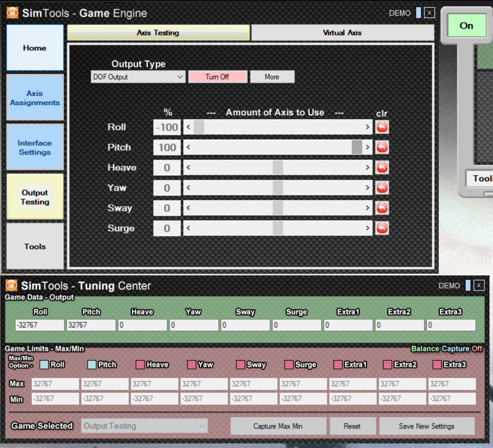Go to Home section
The width and height of the screenshot is (493, 448).
[x=35, y=48]
